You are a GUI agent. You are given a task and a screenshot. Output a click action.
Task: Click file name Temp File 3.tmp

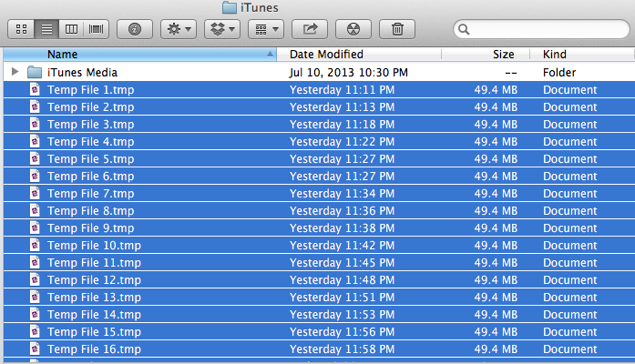tap(91, 125)
